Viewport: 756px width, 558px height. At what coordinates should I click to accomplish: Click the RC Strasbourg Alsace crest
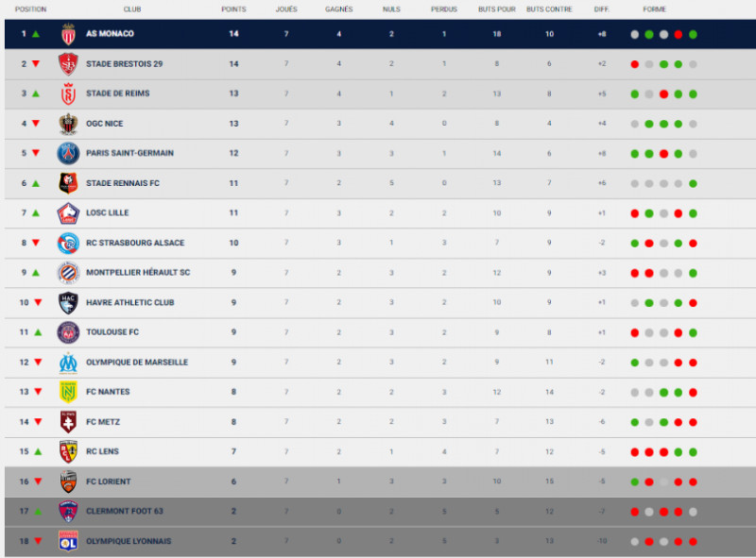click(68, 244)
